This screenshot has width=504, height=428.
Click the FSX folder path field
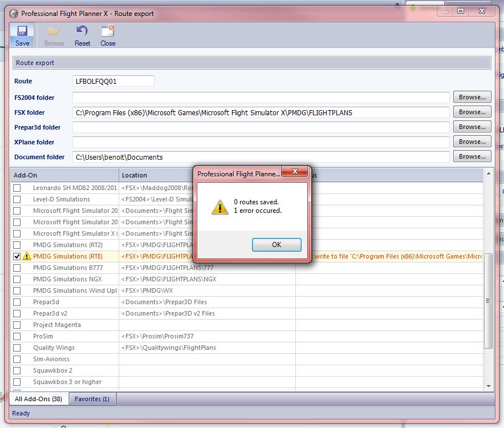coord(261,112)
